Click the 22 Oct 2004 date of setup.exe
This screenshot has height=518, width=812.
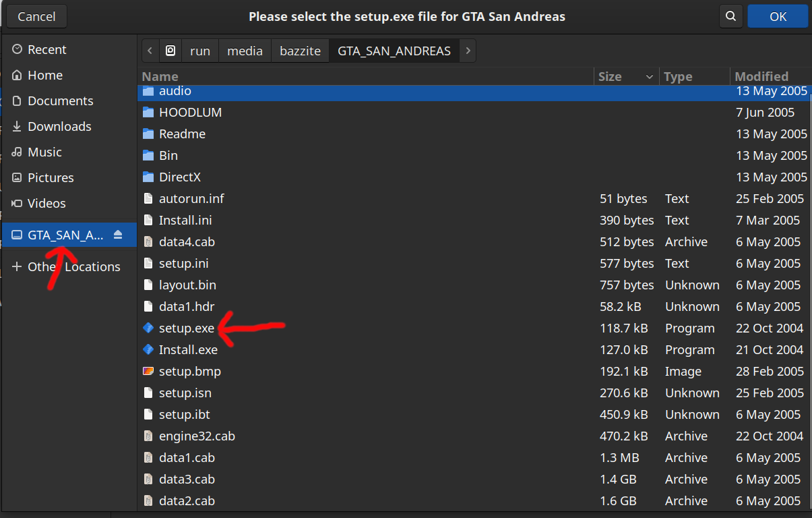click(x=770, y=328)
